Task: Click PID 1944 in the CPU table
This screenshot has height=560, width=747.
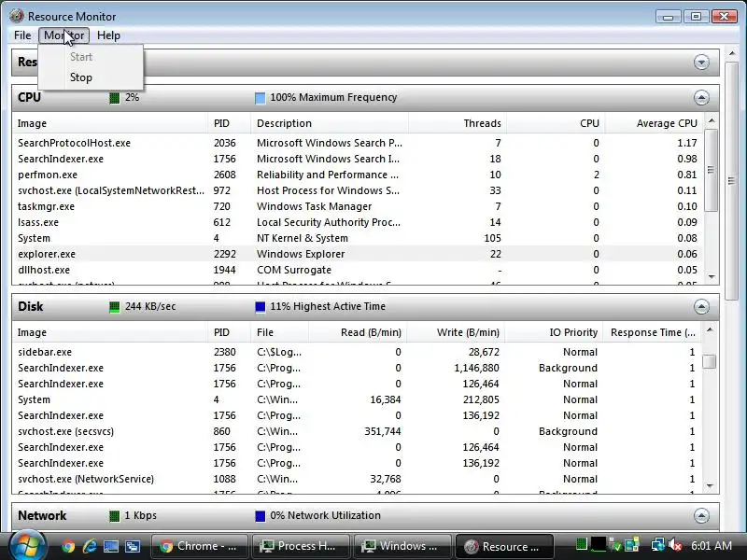Action: click(224, 270)
